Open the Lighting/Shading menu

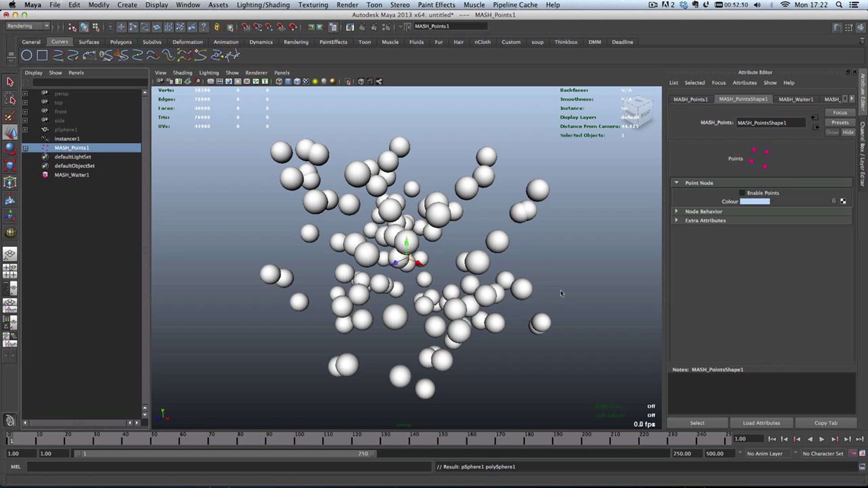point(263,5)
